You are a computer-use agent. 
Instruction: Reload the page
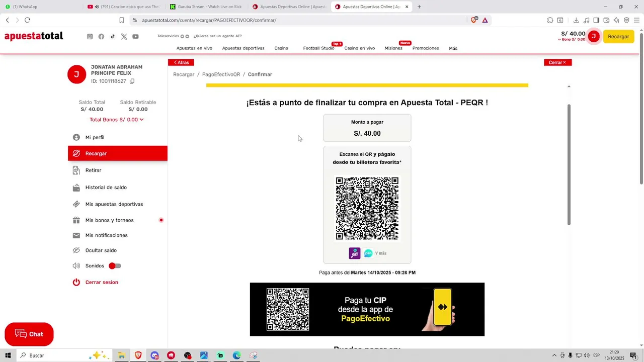click(x=27, y=20)
